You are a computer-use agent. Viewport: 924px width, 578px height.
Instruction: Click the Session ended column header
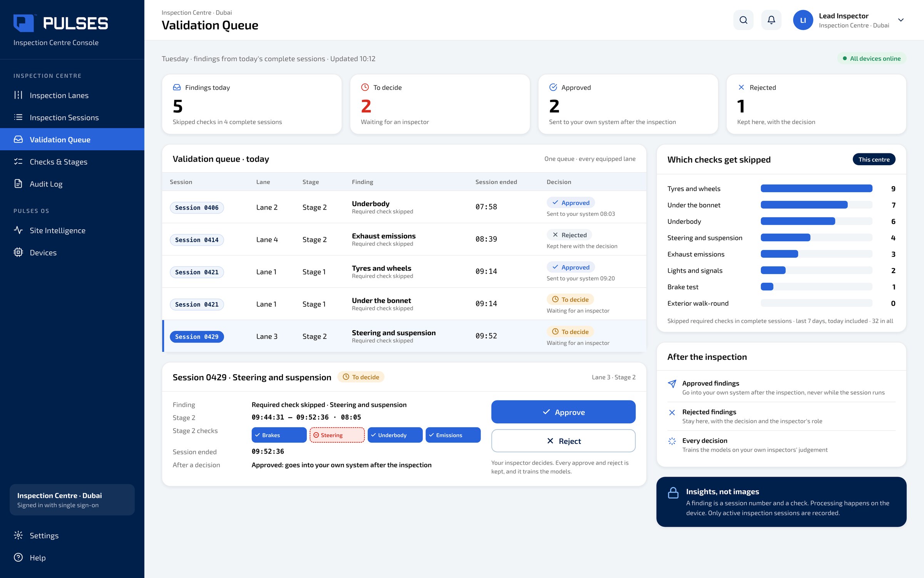(x=496, y=182)
